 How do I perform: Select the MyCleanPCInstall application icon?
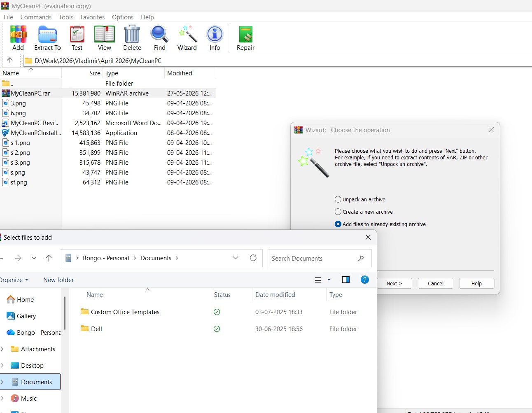point(6,133)
